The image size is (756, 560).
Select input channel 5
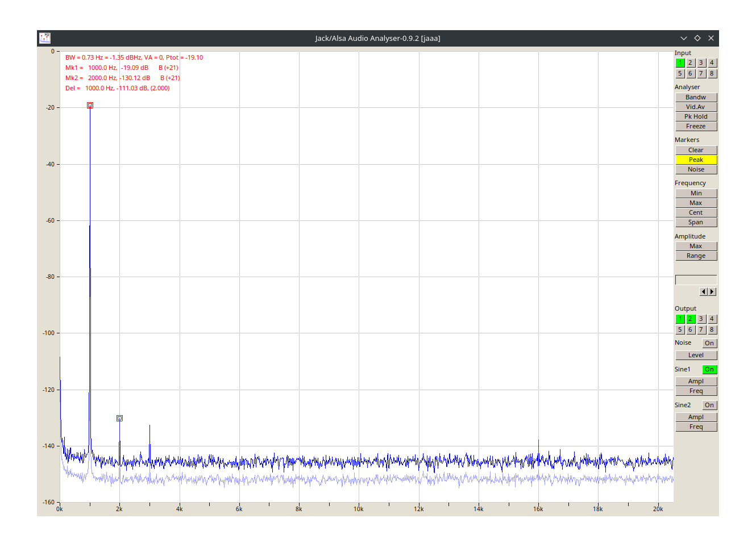pyautogui.click(x=680, y=74)
